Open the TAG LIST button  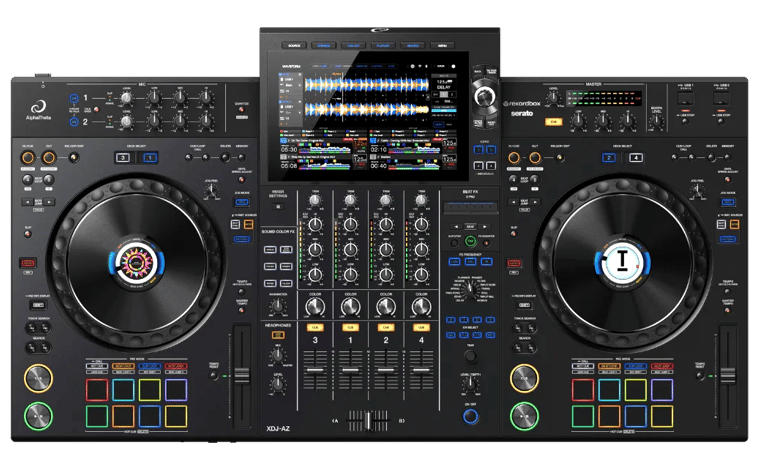point(354,46)
